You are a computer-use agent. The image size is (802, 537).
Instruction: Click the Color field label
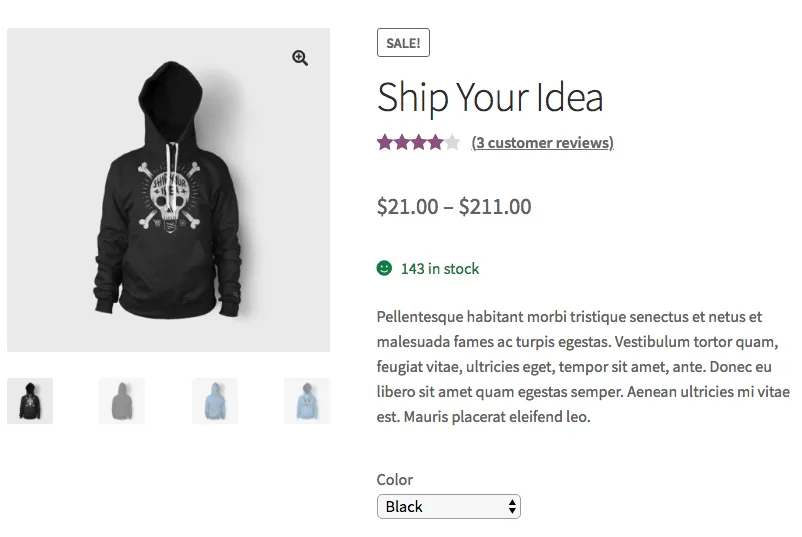[395, 480]
